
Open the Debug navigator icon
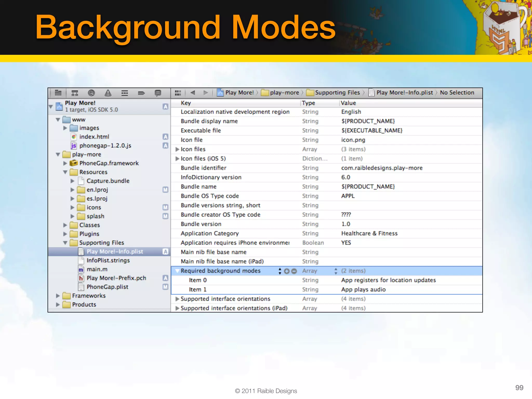[x=125, y=93]
